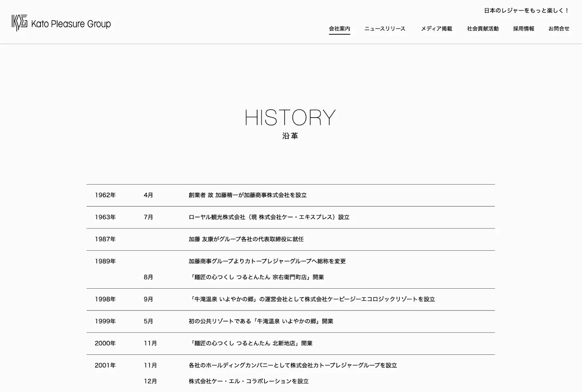Viewport: 582px width, 392px height.
Task: Click the 沿革 subtitle text
Action: (x=290, y=136)
